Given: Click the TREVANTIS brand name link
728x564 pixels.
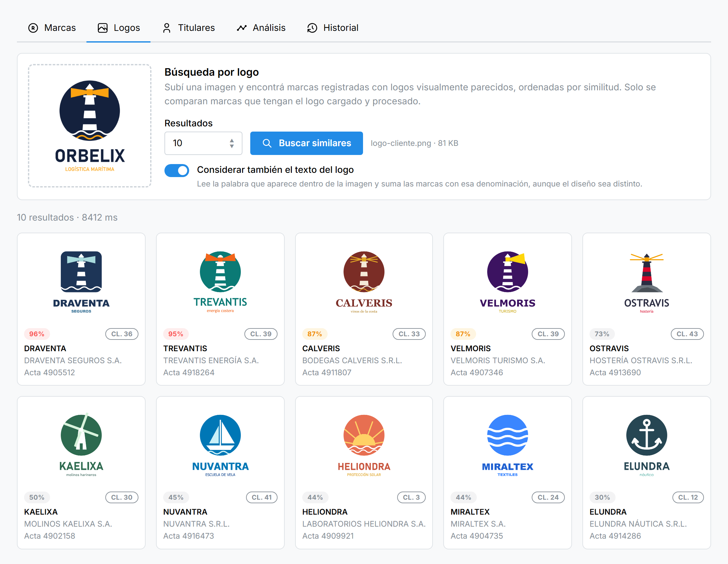Looking at the screenshot, I should click(x=185, y=349).
